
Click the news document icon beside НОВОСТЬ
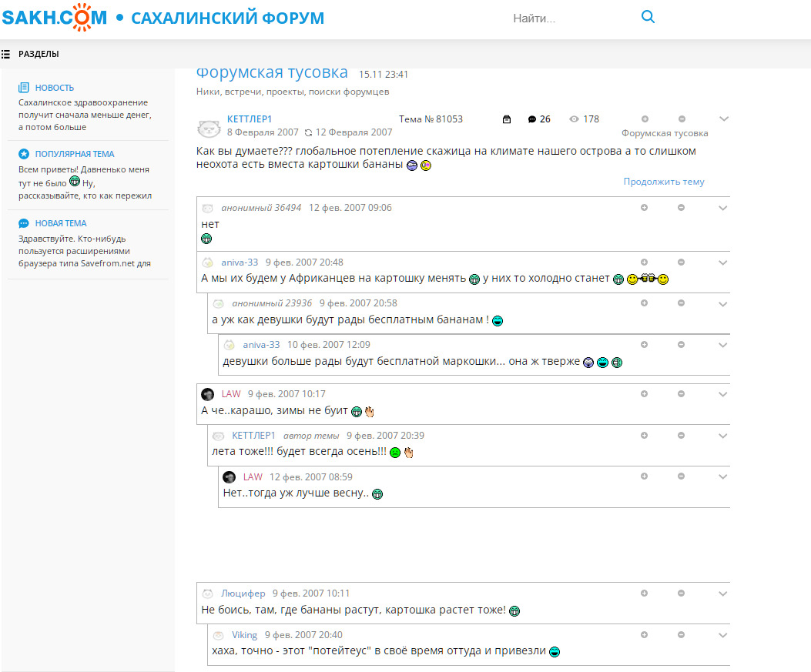(24, 87)
